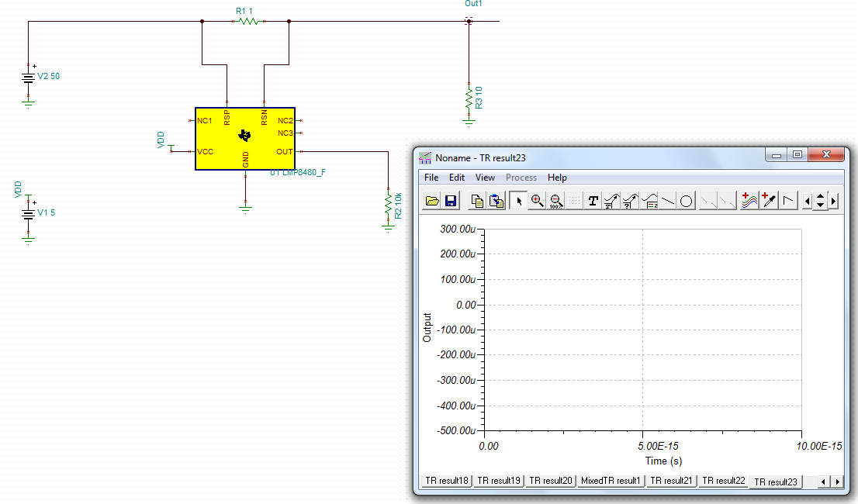The height and width of the screenshot is (504, 858).
Task: Select the Text (T) tool
Action: pyautogui.click(x=593, y=201)
